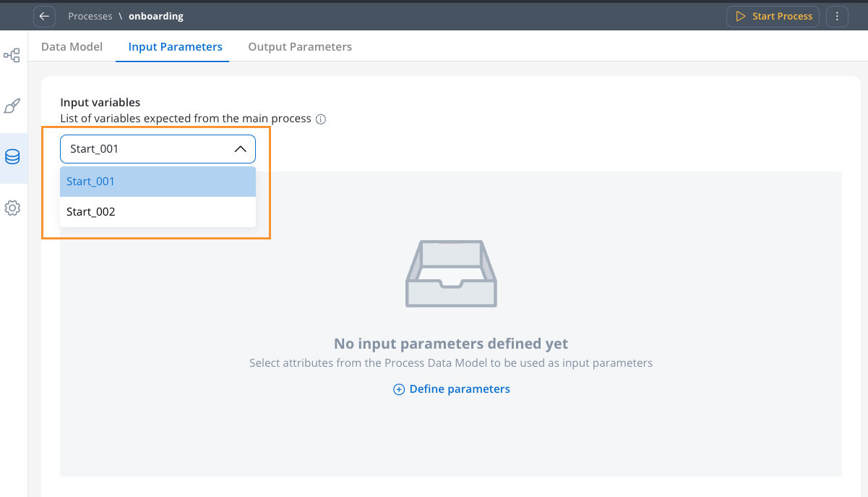
Task: Click the onboarding breadcrumb title
Action: [156, 16]
